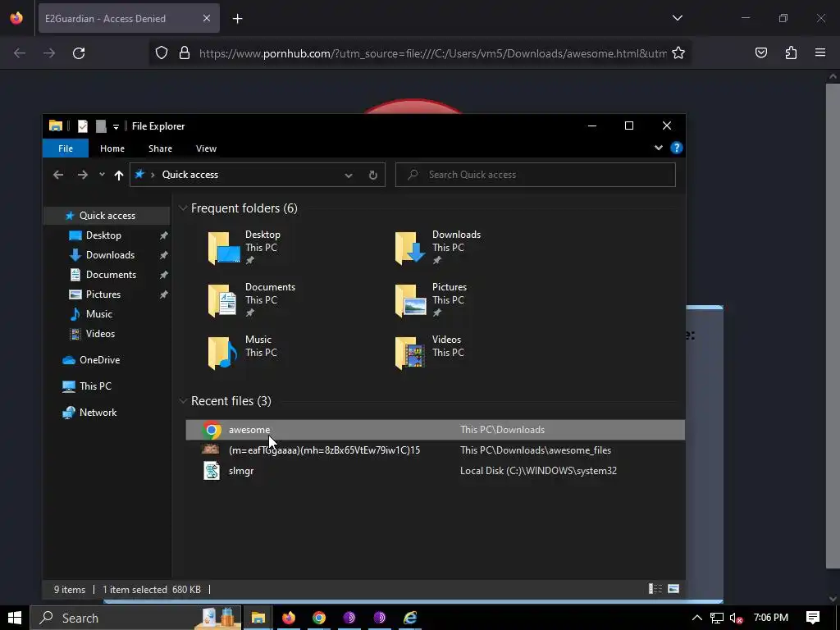Screen dimensions: 840x630
Task: Click the taskbar Search box
Action: click(136, 618)
